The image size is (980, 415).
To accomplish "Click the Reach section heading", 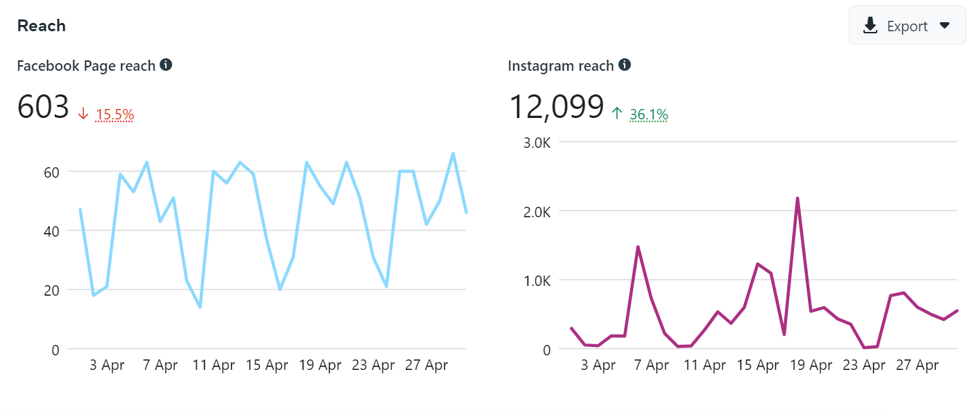I will 41,25.
